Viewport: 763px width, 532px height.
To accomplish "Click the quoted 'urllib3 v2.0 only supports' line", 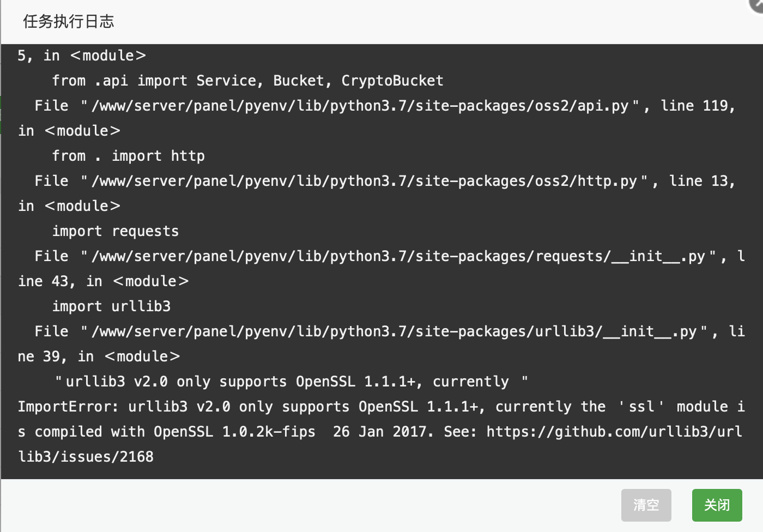I will pyautogui.click(x=292, y=382).
